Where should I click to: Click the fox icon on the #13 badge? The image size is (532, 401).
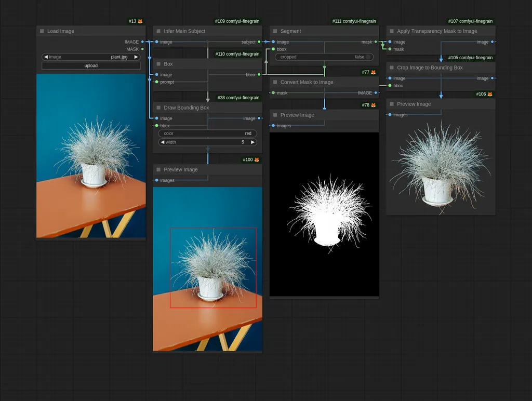(139, 21)
